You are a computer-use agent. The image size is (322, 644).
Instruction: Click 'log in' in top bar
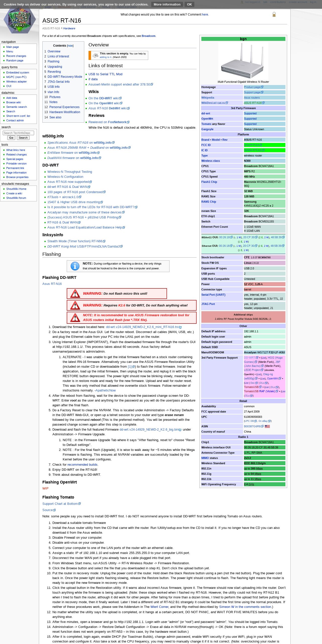[x=313, y=2]
